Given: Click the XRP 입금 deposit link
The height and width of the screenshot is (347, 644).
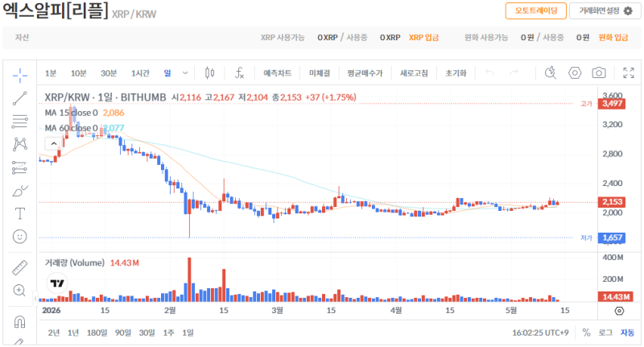Looking at the screenshot, I should (x=424, y=37).
